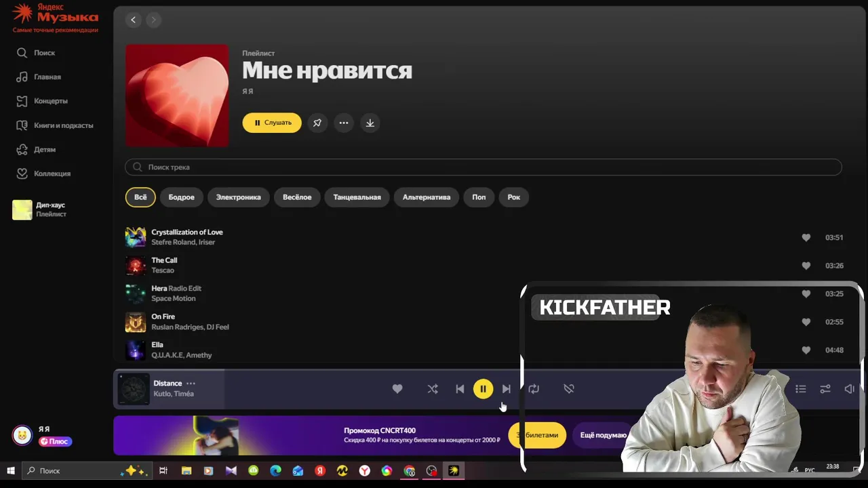
Task: Open File Explorer from the taskbar
Action: tap(186, 471)
